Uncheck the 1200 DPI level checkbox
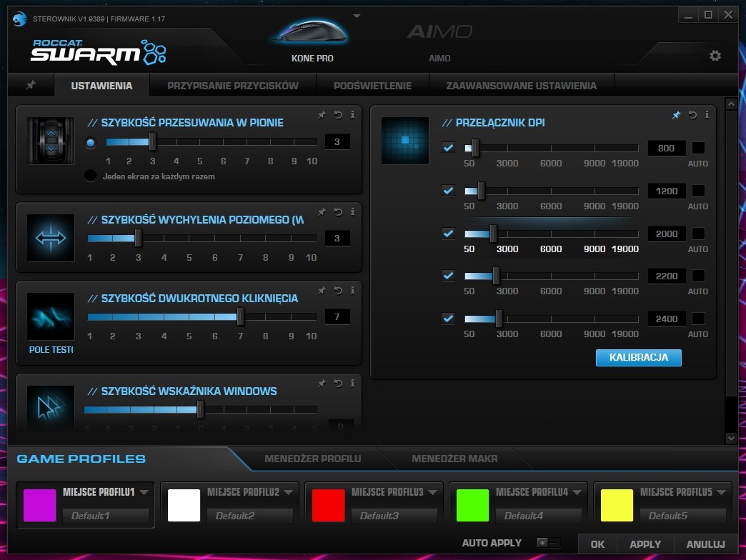The width and height of the screenshot is (746, 560). (448, 191)
